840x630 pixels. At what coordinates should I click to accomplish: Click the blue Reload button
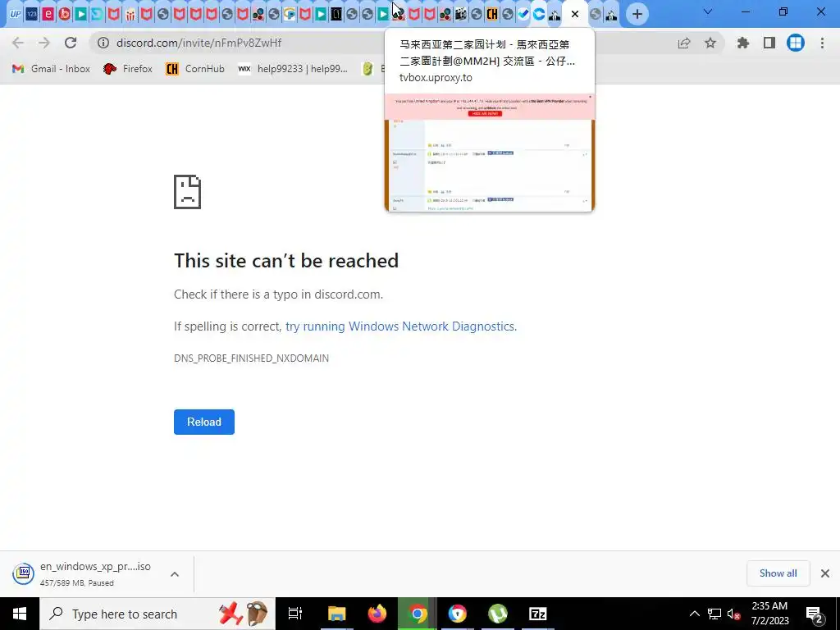click(x=204, y=422)
